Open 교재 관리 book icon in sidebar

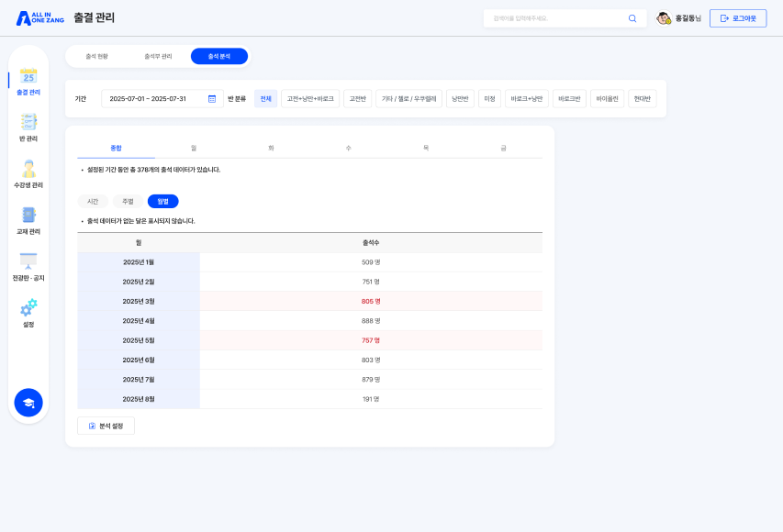pyautogui.click(x=28, y=216)
